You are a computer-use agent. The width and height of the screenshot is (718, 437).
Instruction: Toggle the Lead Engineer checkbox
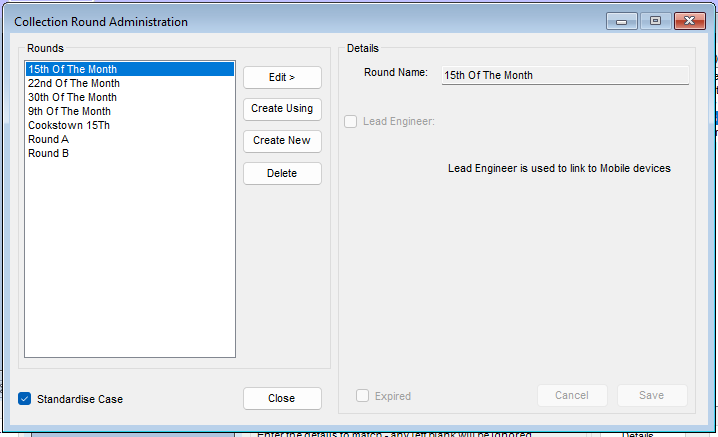point(351,121)
